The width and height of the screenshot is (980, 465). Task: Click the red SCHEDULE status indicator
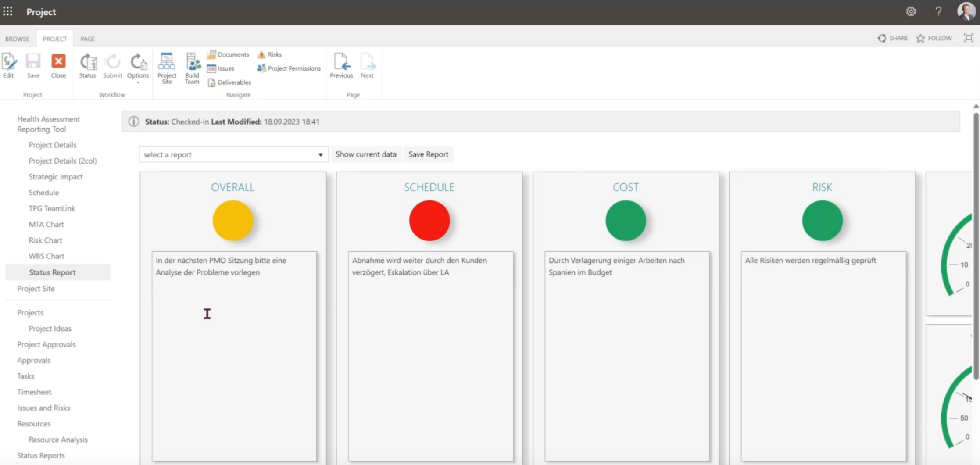point(429,221)
